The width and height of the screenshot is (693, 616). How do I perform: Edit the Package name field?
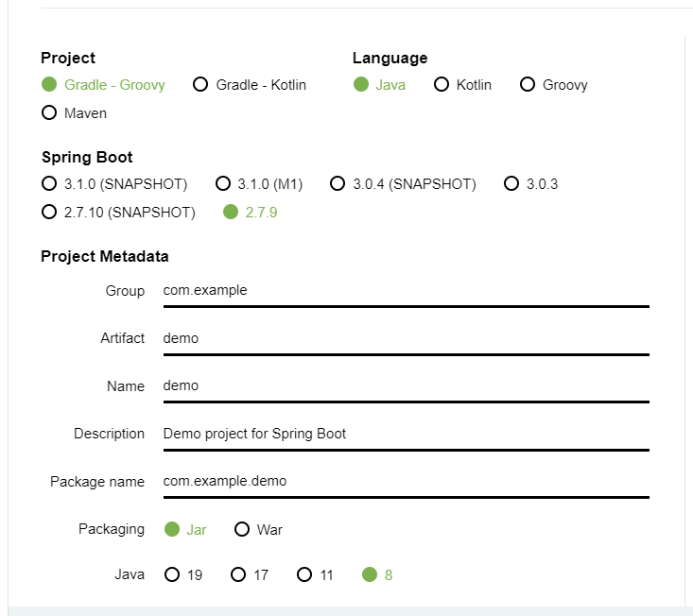coord(407,482)
